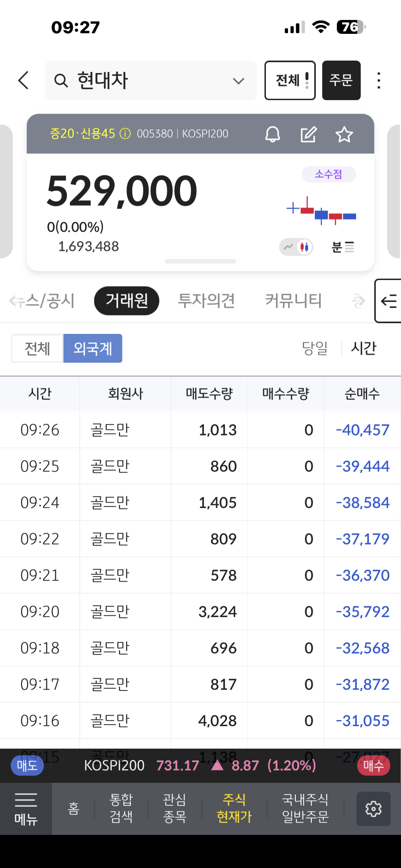Open the alert bell notification icon
401x868 pixels.
click(273, 134)
